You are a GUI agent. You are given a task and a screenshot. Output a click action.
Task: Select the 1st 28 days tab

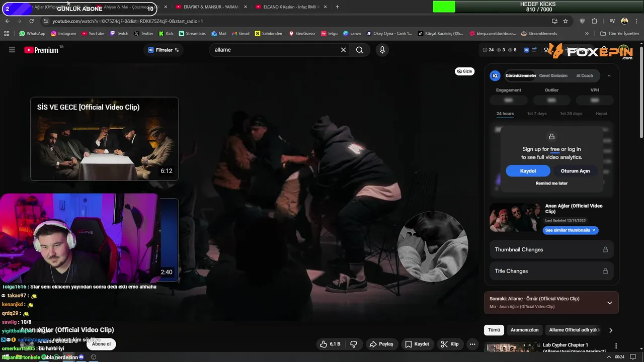click(x=571, y=114)
